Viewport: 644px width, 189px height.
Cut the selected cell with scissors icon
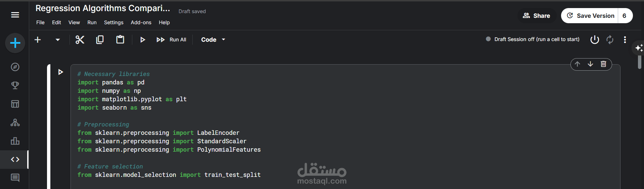[x=80, y=40]
